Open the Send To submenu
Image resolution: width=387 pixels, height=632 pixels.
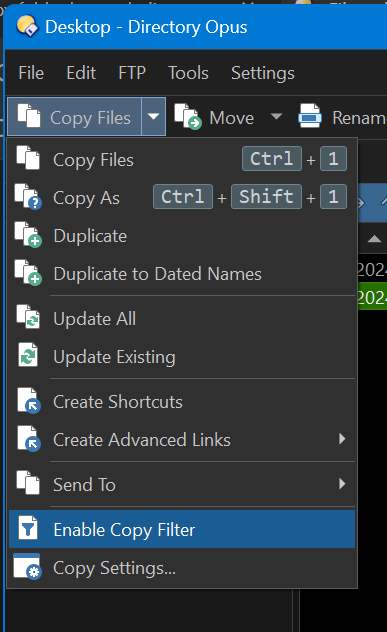pos(182,484)
